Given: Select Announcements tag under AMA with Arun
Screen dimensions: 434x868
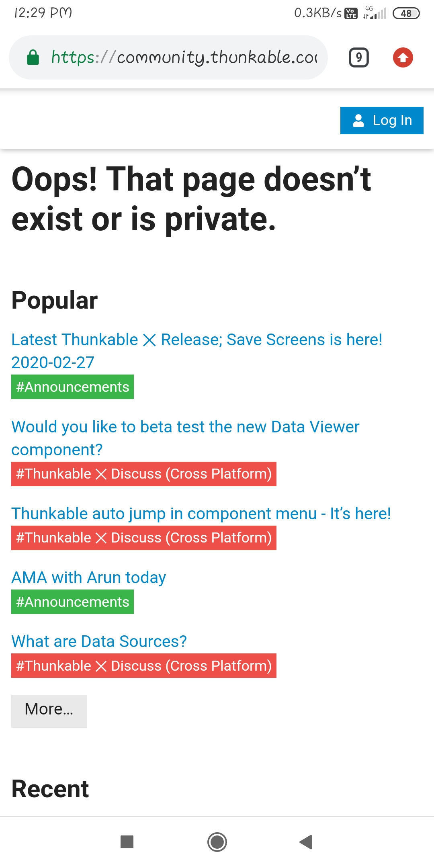Looking at the screenshot, I should tap(72, 602).
